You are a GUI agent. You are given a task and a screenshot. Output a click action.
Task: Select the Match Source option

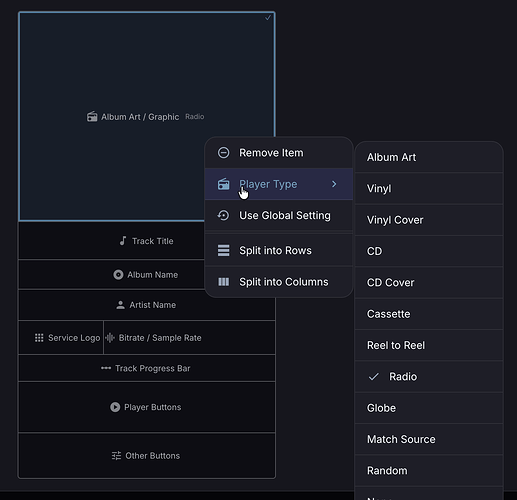pos(429,439)
